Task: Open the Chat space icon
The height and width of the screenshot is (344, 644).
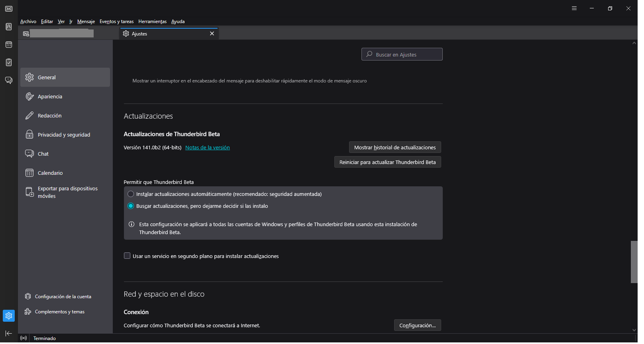Action: (x=9, y=80)
